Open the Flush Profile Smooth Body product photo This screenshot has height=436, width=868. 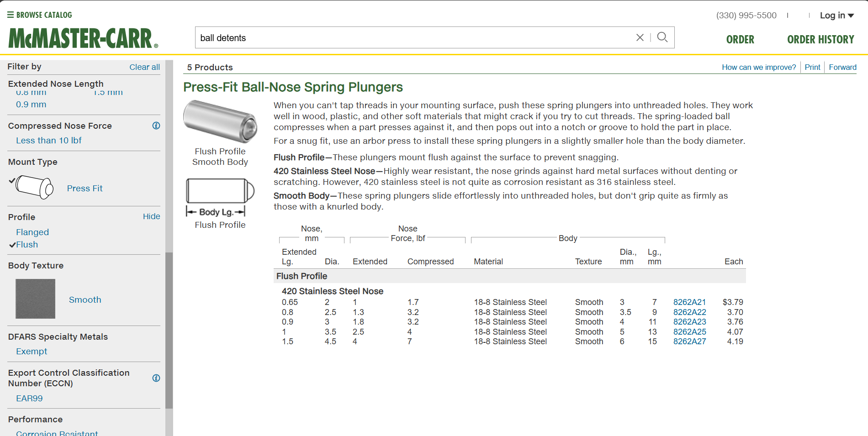tap(220, 121)
